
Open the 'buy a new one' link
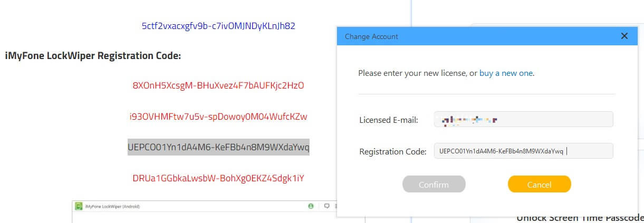pos(506,73)
